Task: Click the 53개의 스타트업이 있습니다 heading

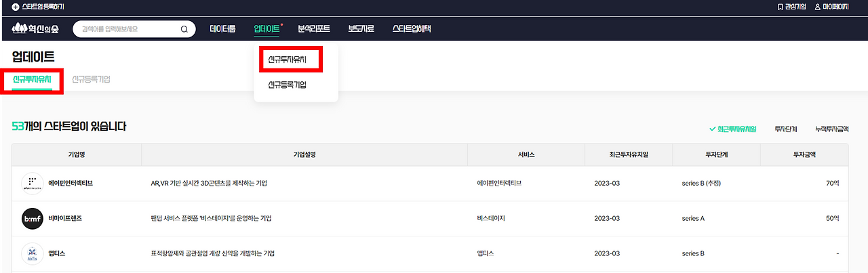Action: (x=69, y=127)
